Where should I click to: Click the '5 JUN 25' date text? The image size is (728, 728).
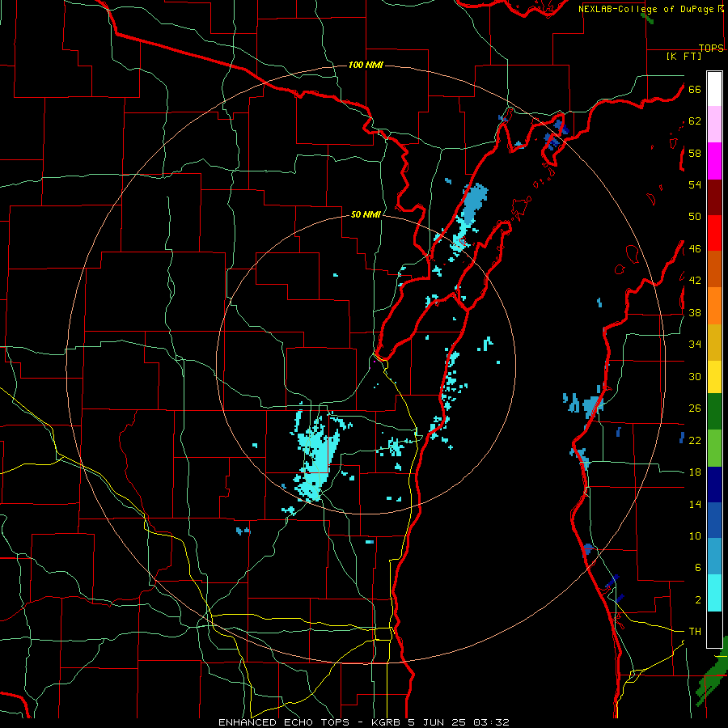click(438, 722)
